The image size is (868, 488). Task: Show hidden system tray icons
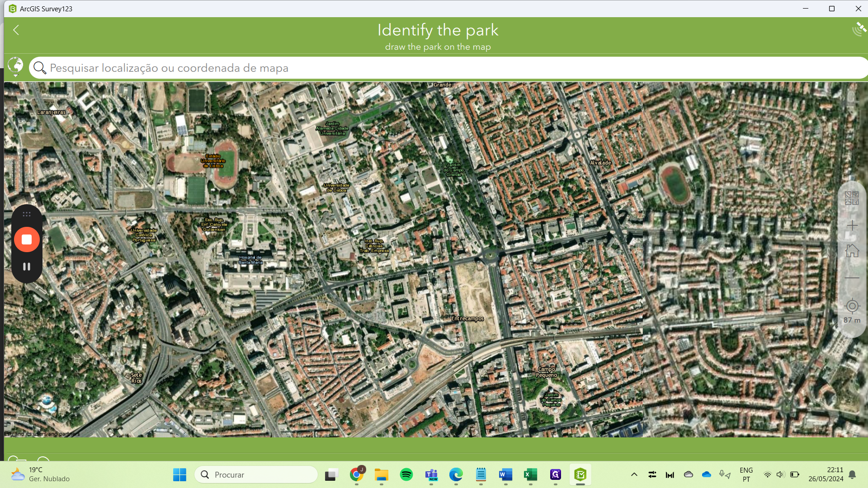click(634, 474)
